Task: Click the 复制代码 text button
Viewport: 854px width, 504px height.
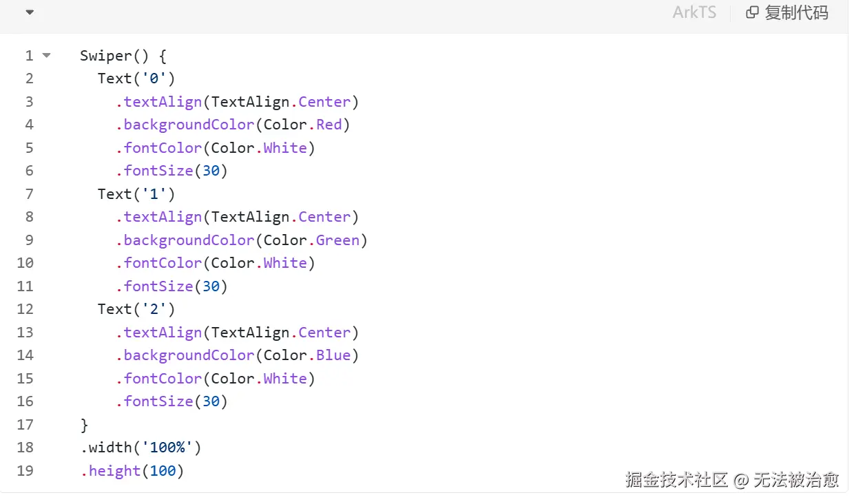Action: click(x=796, y=12)
